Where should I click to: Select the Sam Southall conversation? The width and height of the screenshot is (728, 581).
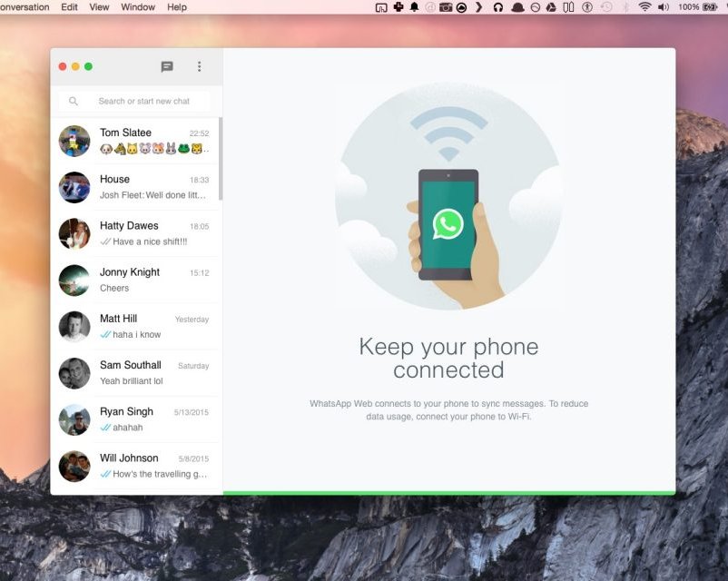pyautogui.click(x=134, y=373)
